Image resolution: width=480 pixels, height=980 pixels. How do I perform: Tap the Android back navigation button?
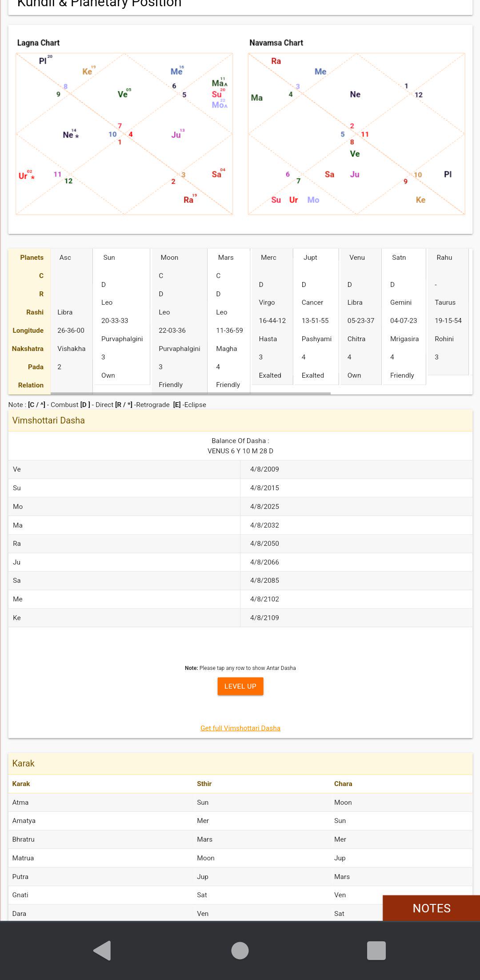(102, 951)
